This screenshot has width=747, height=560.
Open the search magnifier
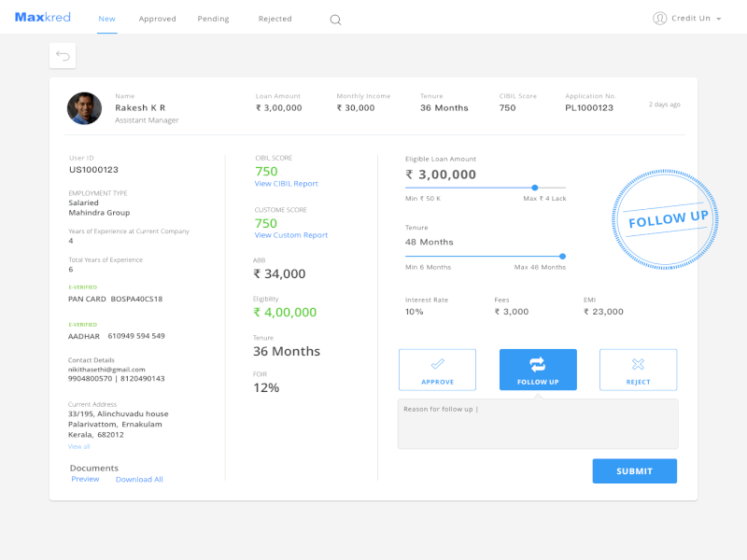(x=335, y=18)
